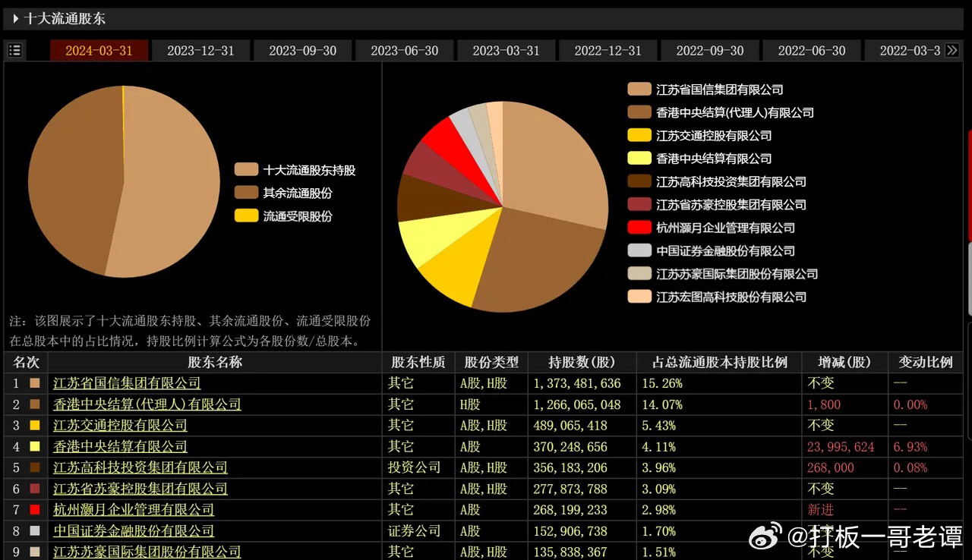Click legend swatch for 中国证券金融股份有限公司

(x=639, y=250)
